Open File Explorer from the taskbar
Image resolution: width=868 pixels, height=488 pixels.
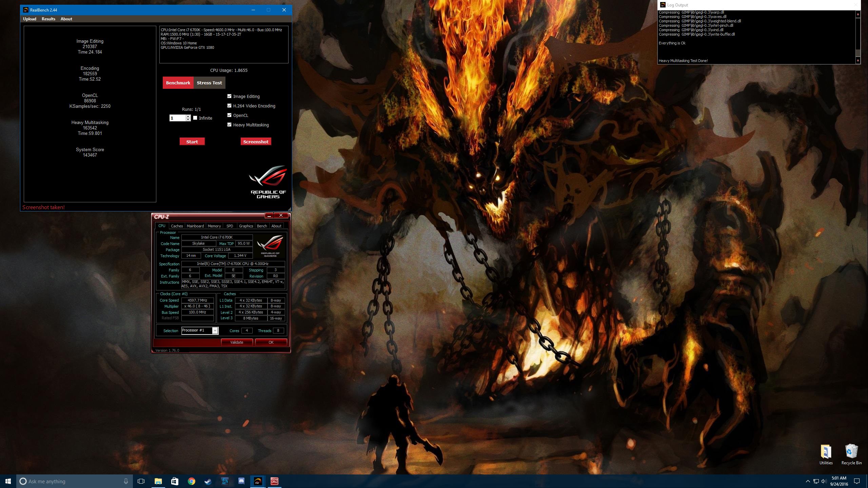158,481
